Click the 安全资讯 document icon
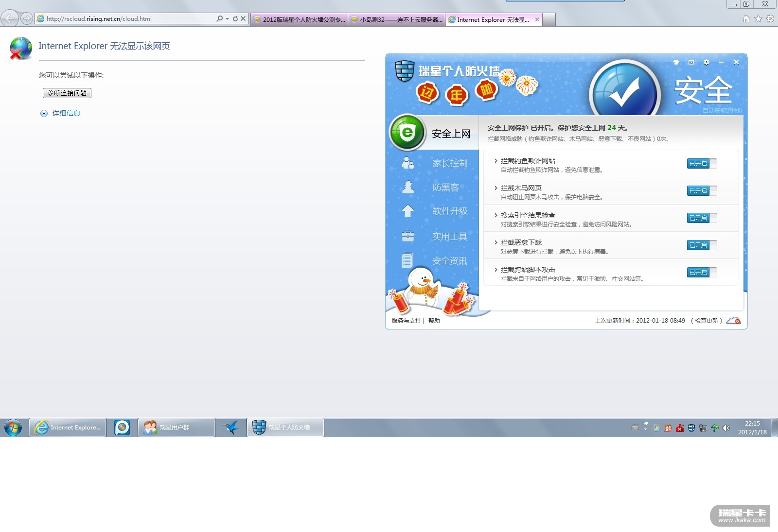Image resolution: width=778 pixels, height=532 pixels. point(407,261)
